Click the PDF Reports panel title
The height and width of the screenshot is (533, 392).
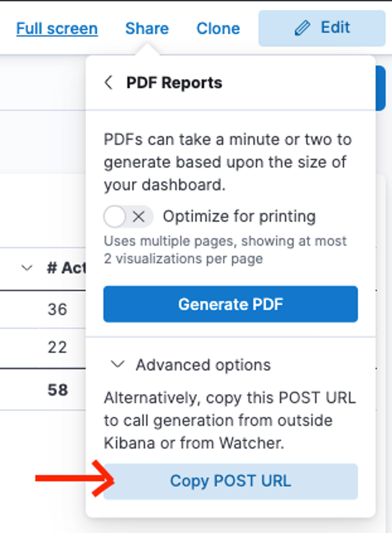click(174, 83)
